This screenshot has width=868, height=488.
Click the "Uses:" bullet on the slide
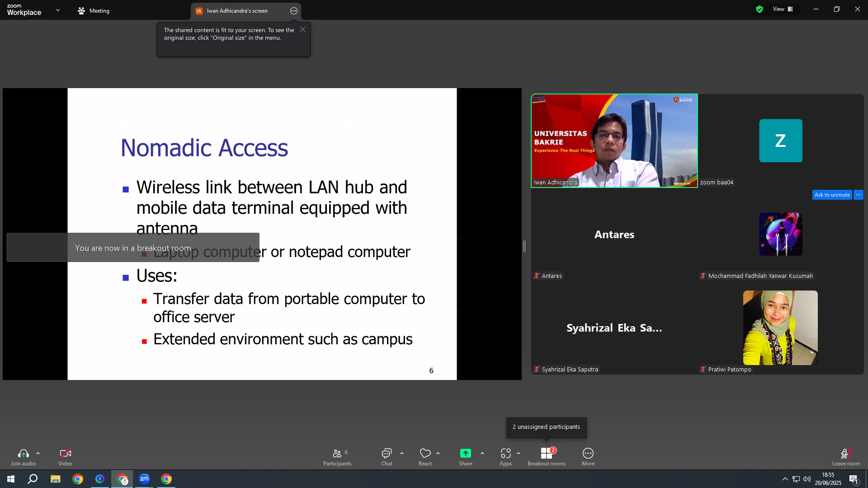click(x=157, y=276)
